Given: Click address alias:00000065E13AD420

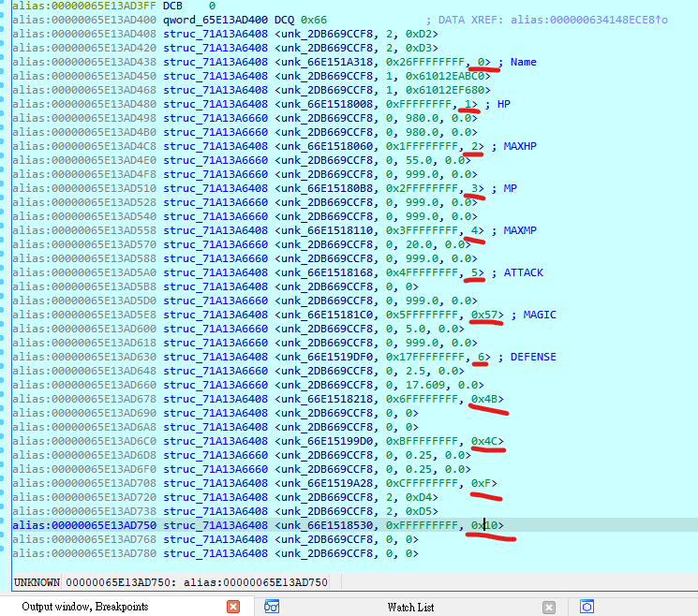Looking at the screenshot, I should pyautogui.click(x=84, y=48).
